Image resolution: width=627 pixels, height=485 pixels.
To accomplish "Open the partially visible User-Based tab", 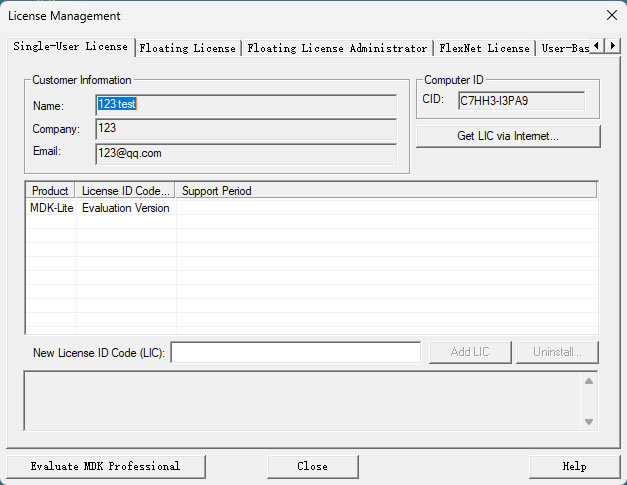I will tap(564, 48).
